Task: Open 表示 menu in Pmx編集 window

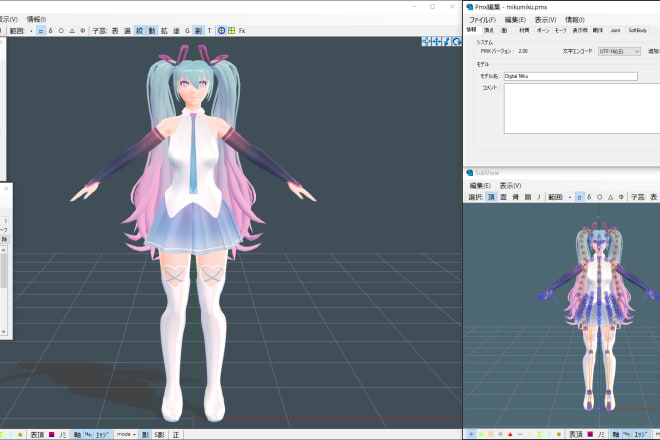Action: (x=546, y=20)
